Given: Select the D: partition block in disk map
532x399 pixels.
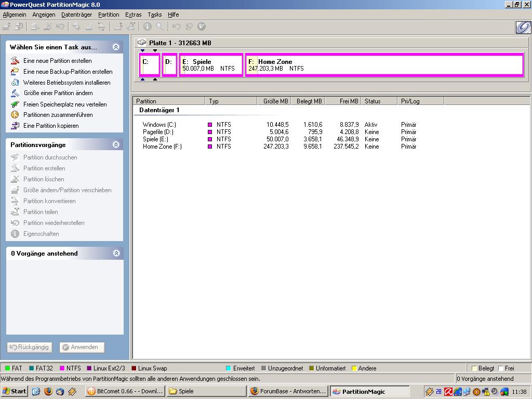Looking at the screenshot, I should pos(169,65).
